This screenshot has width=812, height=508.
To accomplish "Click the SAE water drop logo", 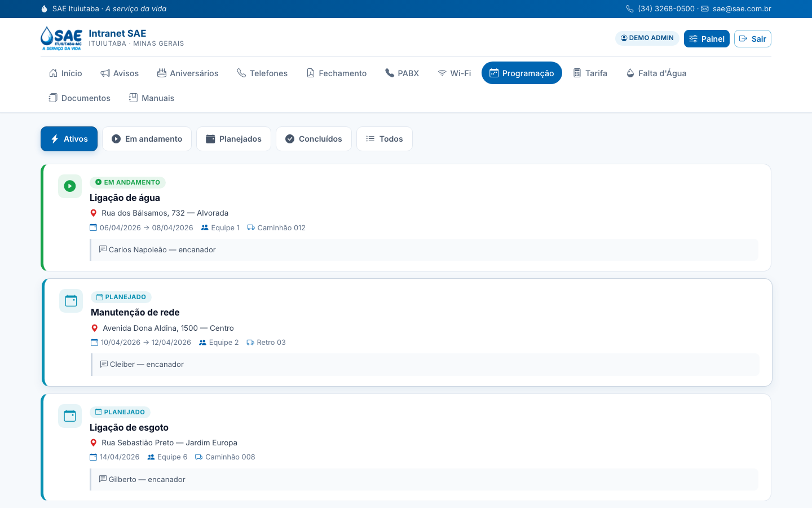I will (x=61, y=38).
